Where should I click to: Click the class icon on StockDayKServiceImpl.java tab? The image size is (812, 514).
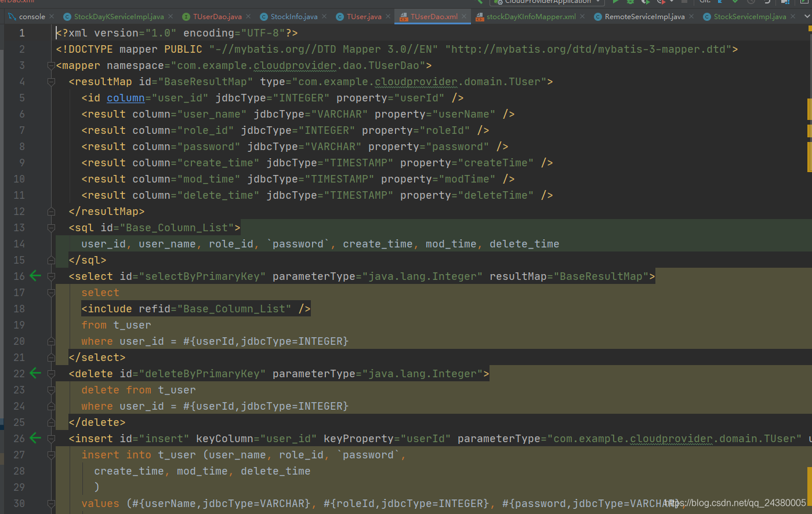click(x=67, y=17)
